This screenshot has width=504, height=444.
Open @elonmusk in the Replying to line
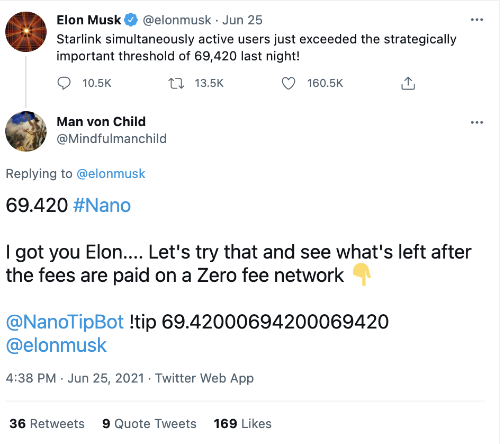click(x=111, y=173)
